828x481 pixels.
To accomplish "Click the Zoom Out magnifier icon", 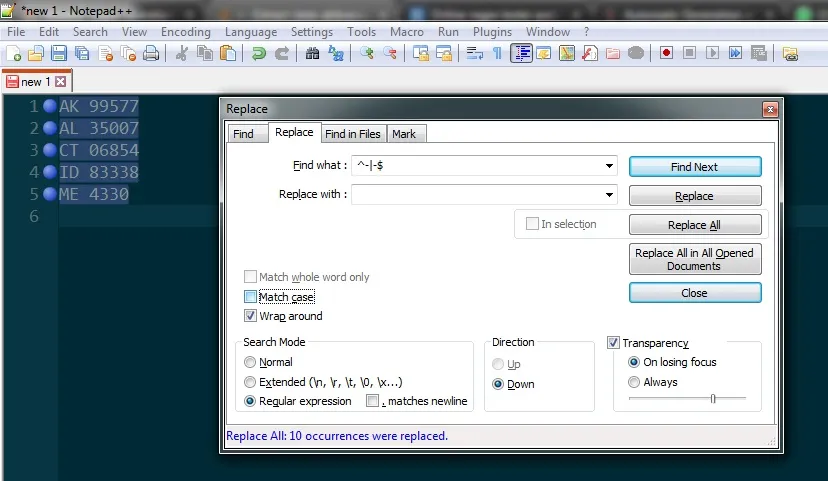I will (390, 53).
